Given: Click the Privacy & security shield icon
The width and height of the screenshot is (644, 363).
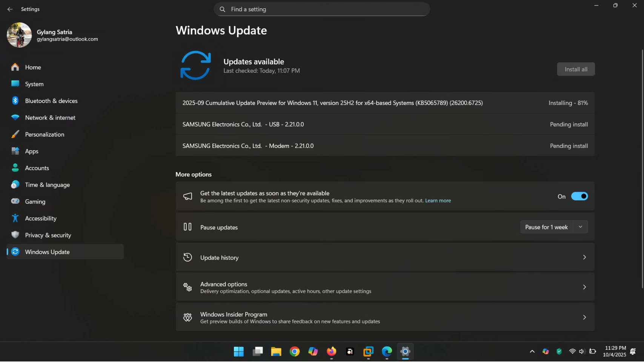Looking at the screenshot, I should (x=15, y=235).
